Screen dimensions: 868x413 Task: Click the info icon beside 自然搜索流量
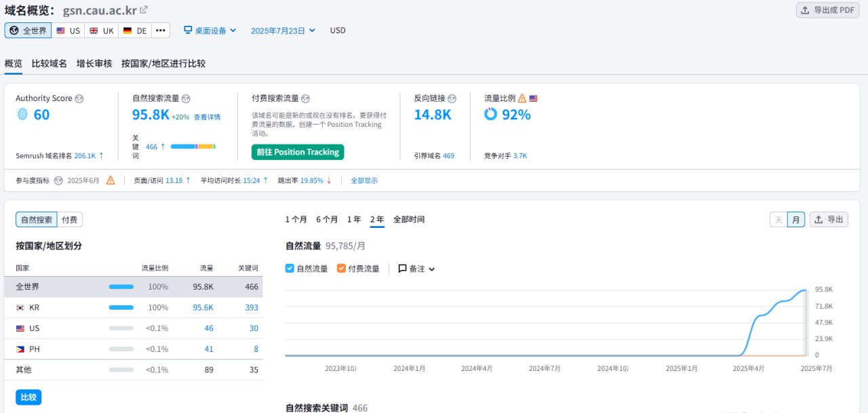coord(186,99)
